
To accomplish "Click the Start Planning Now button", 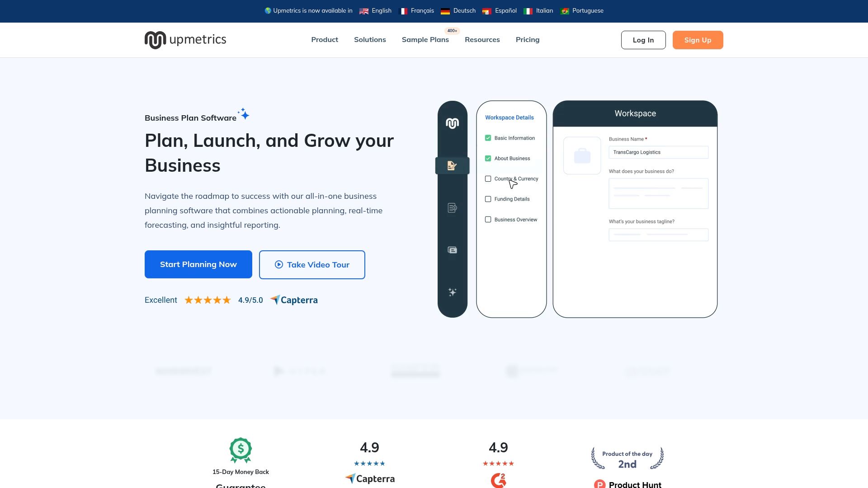I will (198, 264).
